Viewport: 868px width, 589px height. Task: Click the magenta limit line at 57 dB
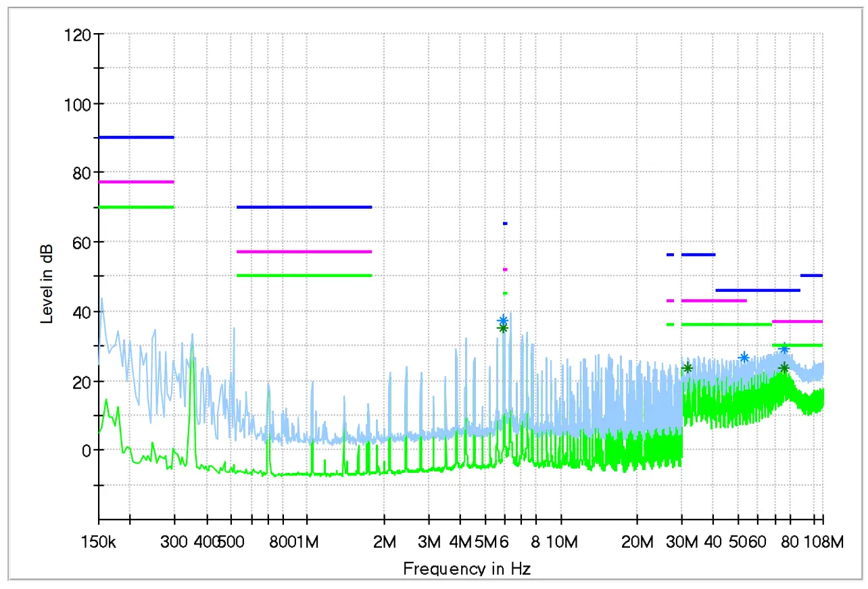pyautogui.click(x=304, y=251)
